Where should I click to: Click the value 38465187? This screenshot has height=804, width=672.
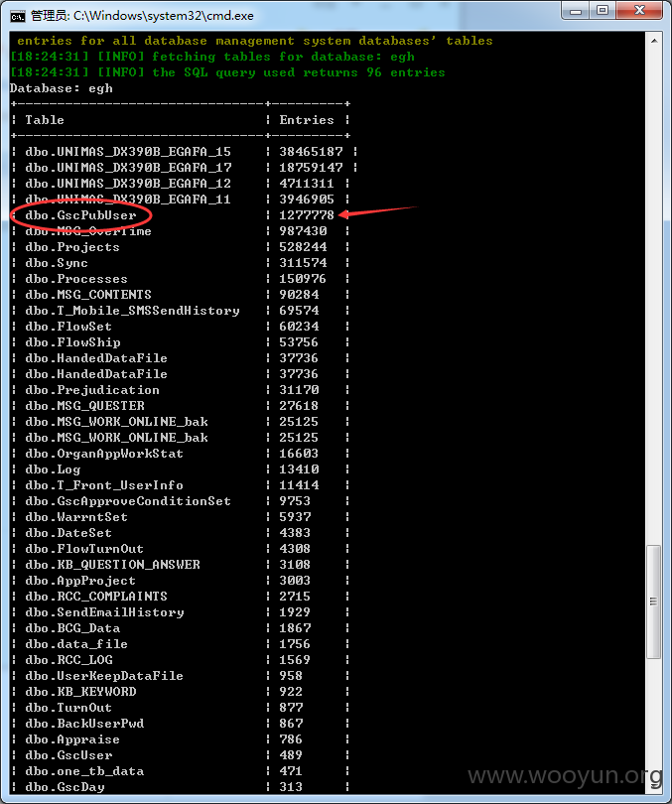pyautogui.click(x=311, y=151)
